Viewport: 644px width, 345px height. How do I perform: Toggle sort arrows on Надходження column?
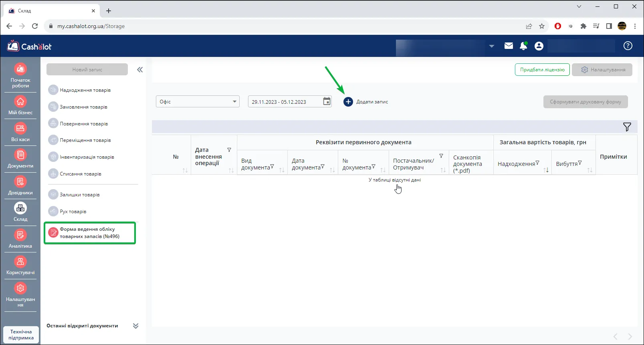click(x=546, y=170)
